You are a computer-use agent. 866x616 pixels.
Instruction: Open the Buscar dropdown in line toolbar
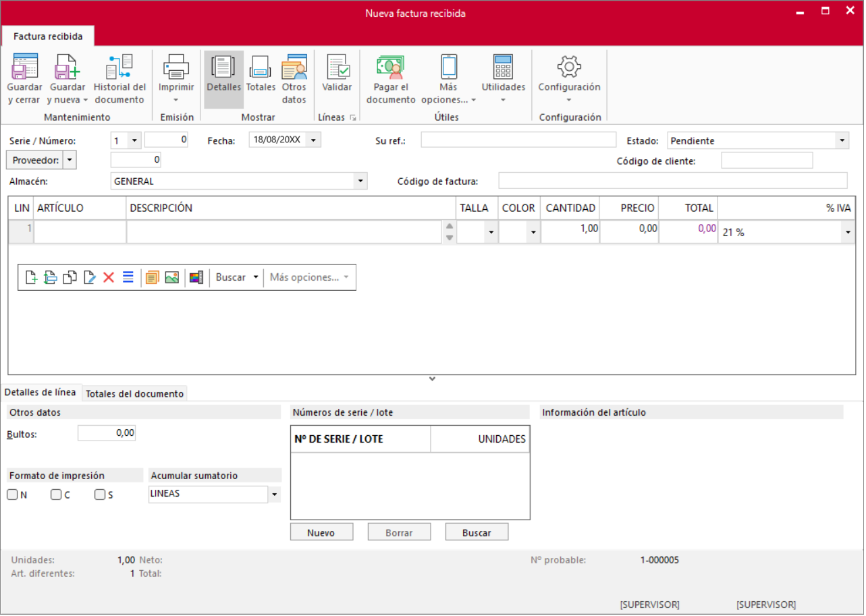click(x=255, y=277)
